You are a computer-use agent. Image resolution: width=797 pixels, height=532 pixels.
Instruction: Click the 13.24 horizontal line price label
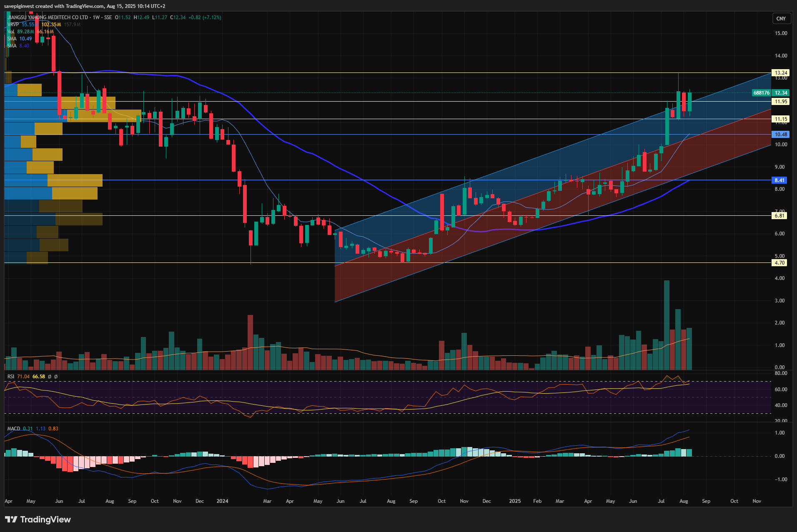click(x=781, y=73)
